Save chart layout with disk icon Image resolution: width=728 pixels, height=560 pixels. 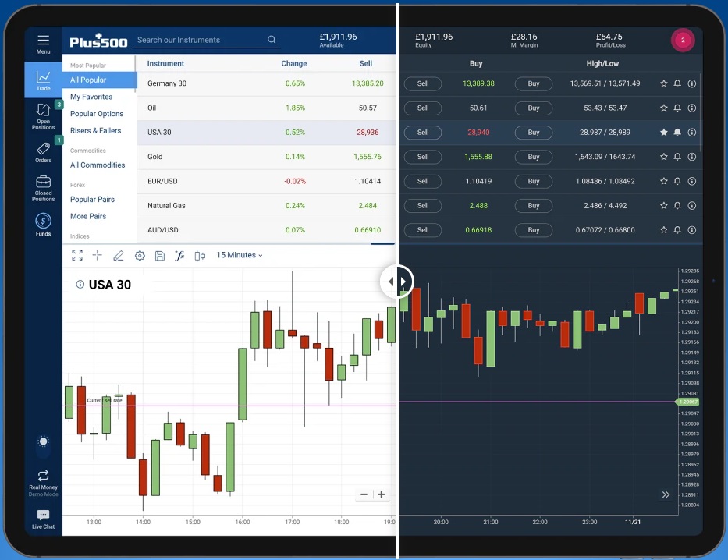[160, 256]
